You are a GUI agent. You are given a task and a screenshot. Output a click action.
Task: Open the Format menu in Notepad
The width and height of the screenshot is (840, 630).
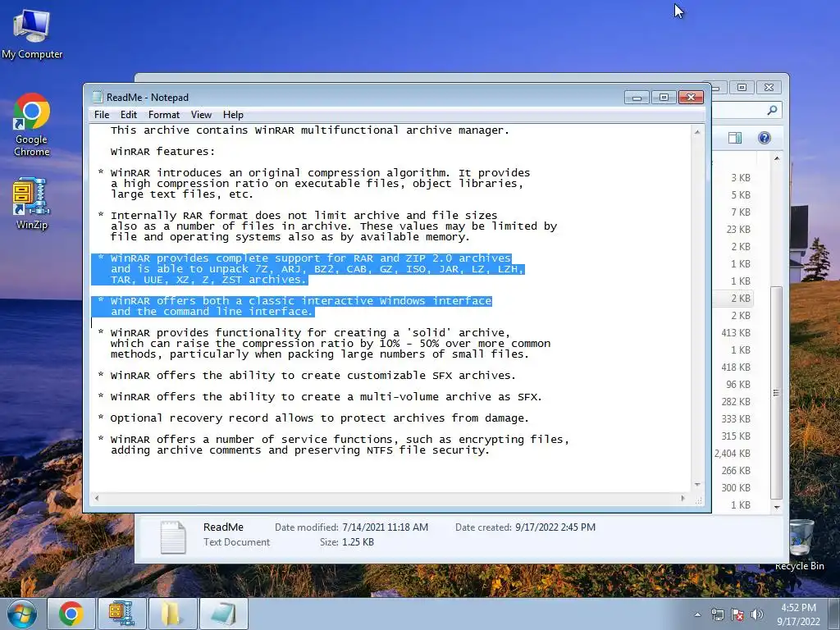[x=164, y=115]
